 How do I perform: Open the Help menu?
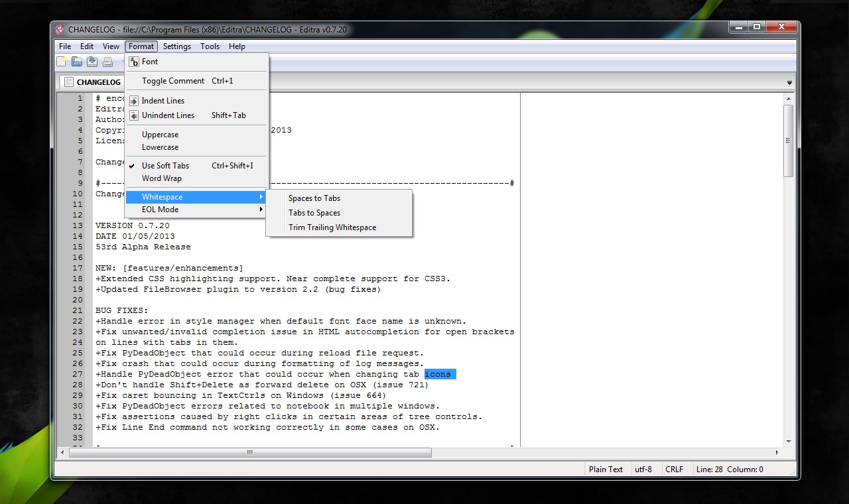237,46
